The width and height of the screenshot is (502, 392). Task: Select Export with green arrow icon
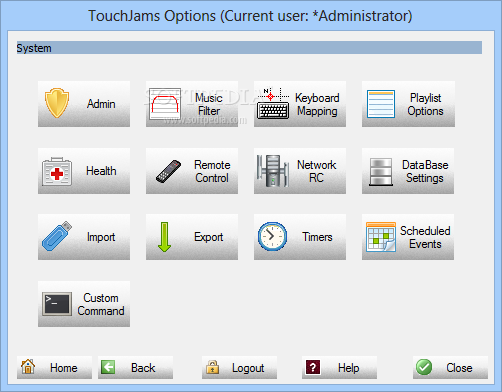pyautogui.click(x=192, y=237)
